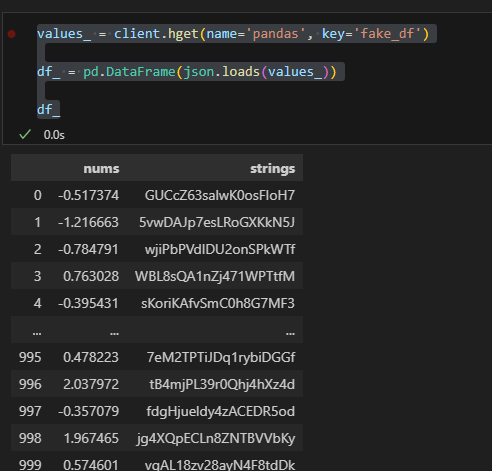Screen dimensions: 492x471
Task: Click index cell 2
Action: 38,249
